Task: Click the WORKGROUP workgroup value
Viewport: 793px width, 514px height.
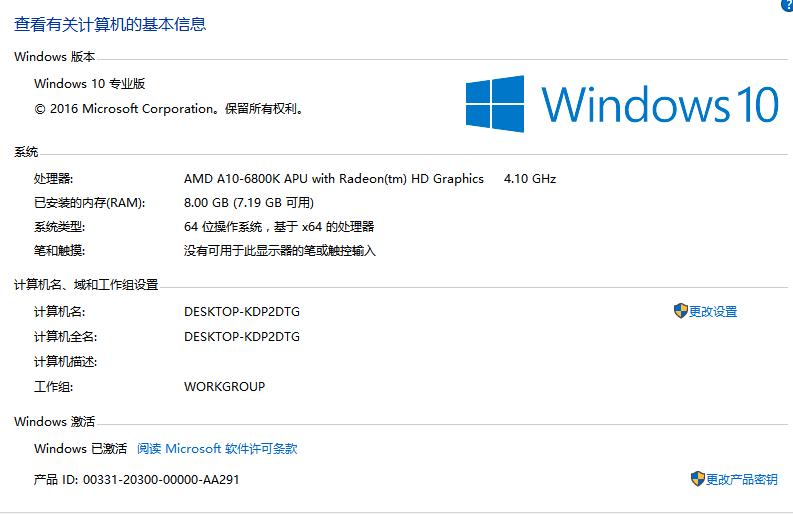Action: click(224, 387)
